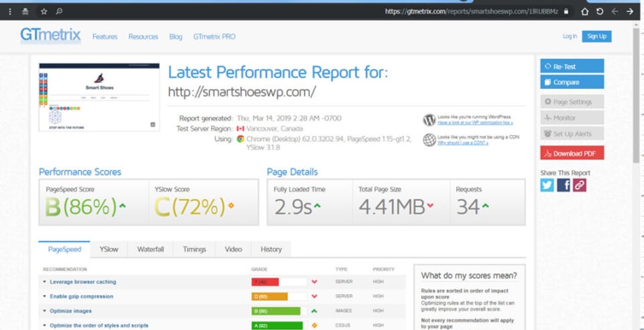Open the Waterfall tab

pyautogui.click(x=150, y=250)
